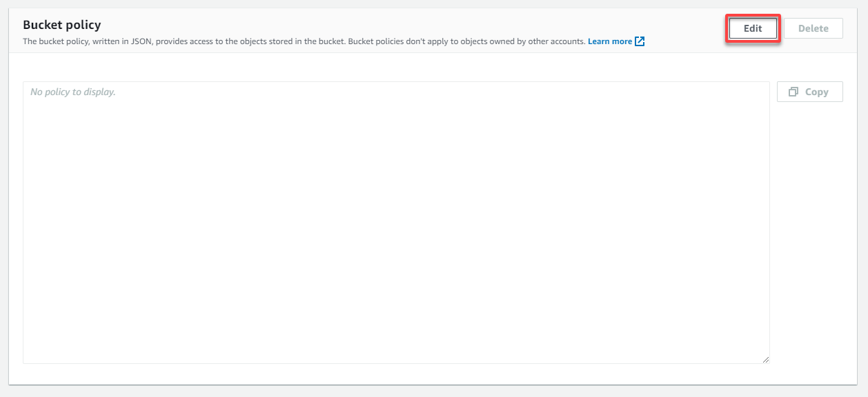The width and height of the screenshot is (868, 397).
Task: Open the Learn more link
Action: [x=610, y=41]
